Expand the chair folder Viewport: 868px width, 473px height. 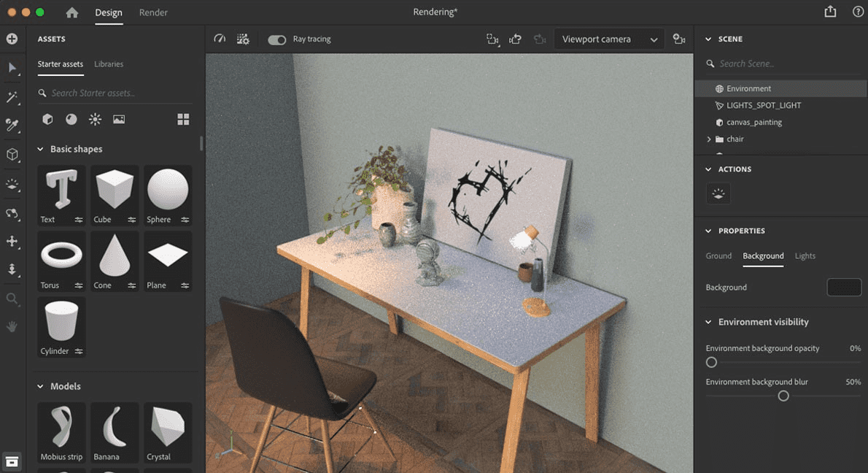(x=709, y=139)
